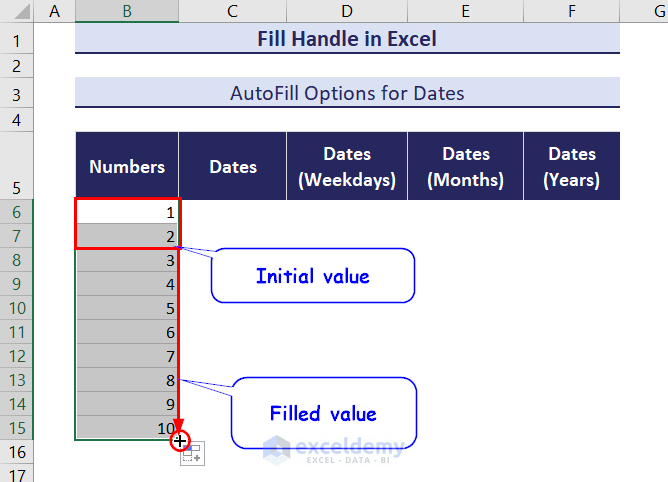The width and height of the screenshot is (668, 482).
Task: Select the cell with value 5
Action: (x=127, y=308)
